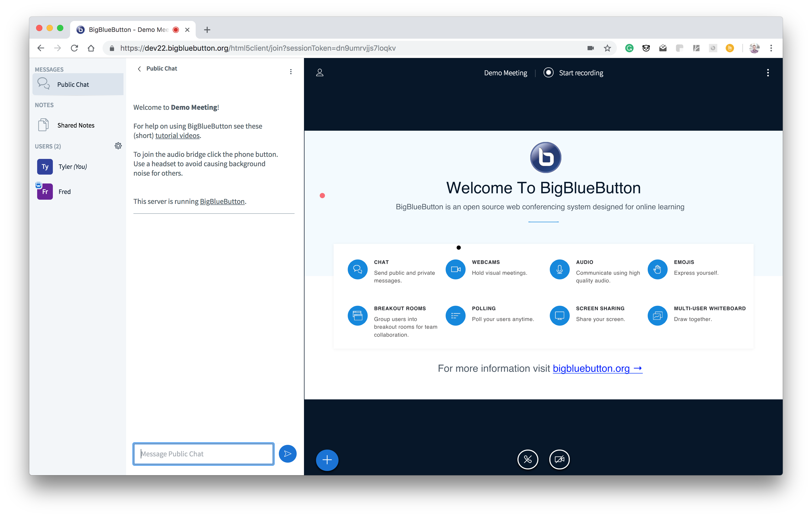Open the browser home page
The image size is (812, 517).
coord(91,48)
